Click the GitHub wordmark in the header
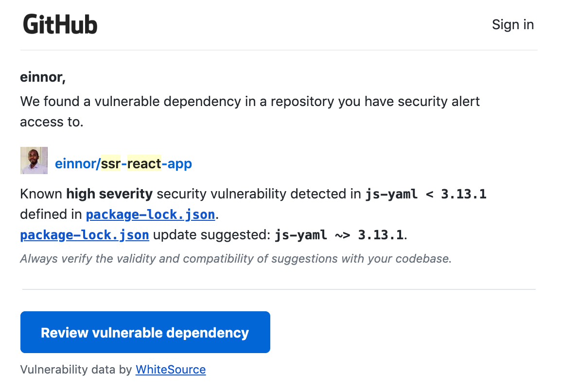Viewport: 561px width, 392px height. click(60, 23)
